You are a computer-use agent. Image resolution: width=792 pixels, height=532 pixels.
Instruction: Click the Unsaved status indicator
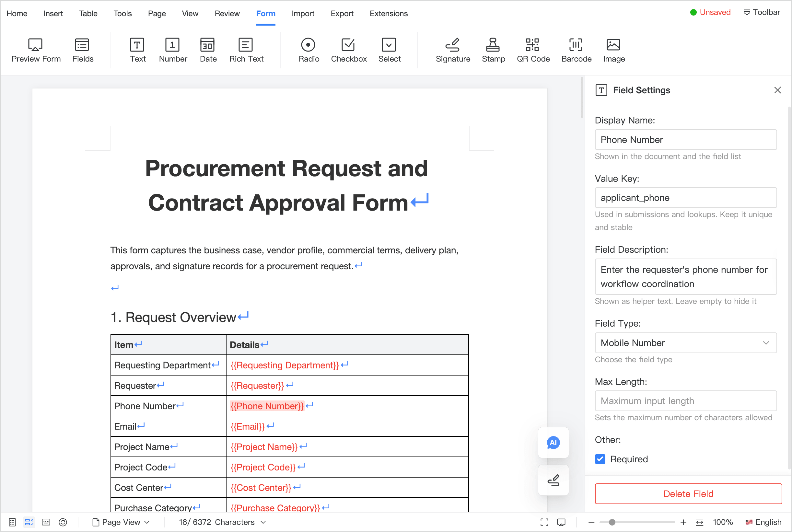[x=710, y=12]
